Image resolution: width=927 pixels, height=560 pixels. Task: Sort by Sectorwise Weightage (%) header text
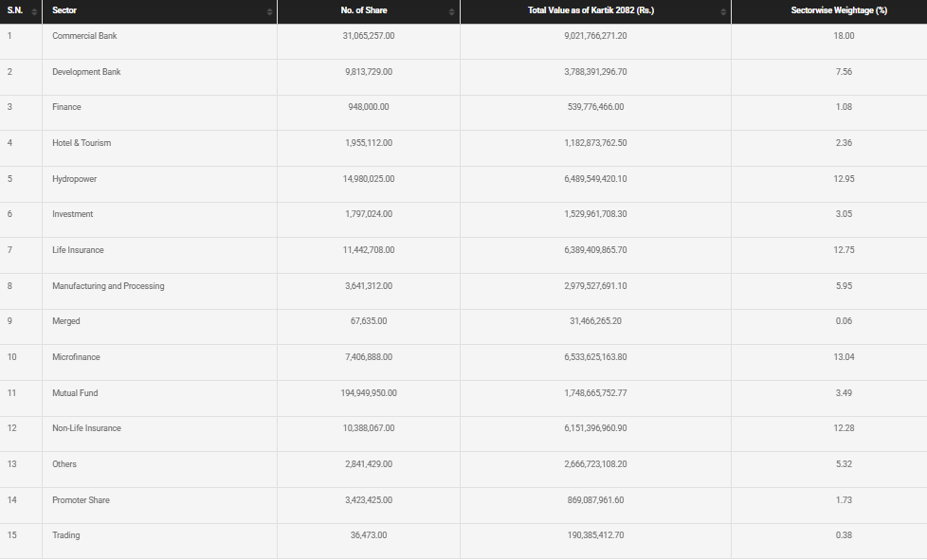(x=838, y=10)
